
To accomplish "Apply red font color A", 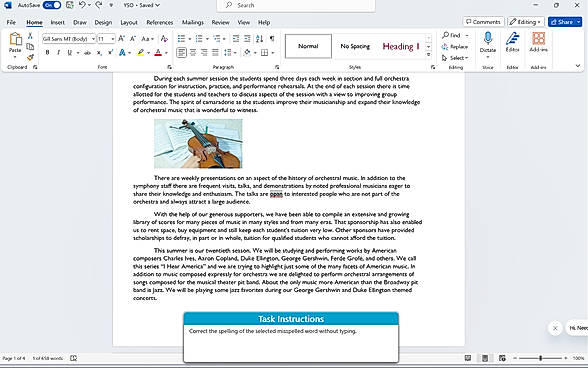I will [158, 53].
